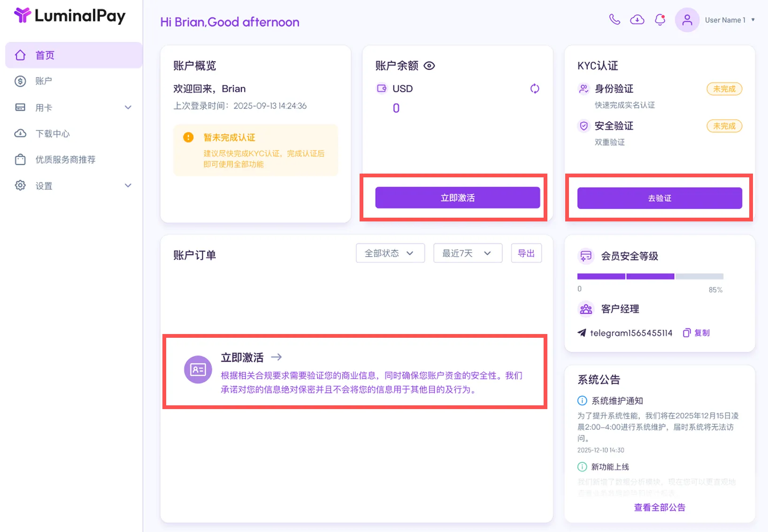Open the User Name 1 account dropdown arrow

click(753, 20)
